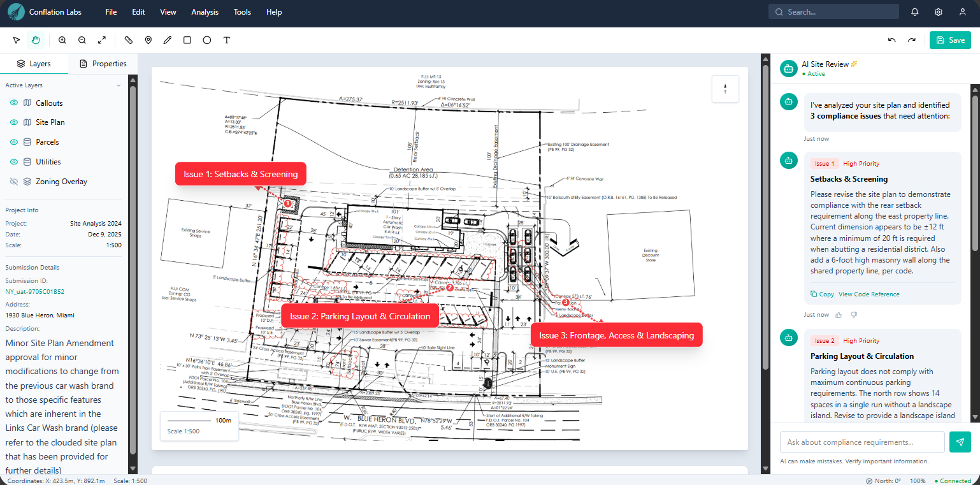Save the site plan project
The height and width of the screenshot is (485, 980).
pyautogui.click(x=950, y=40)
